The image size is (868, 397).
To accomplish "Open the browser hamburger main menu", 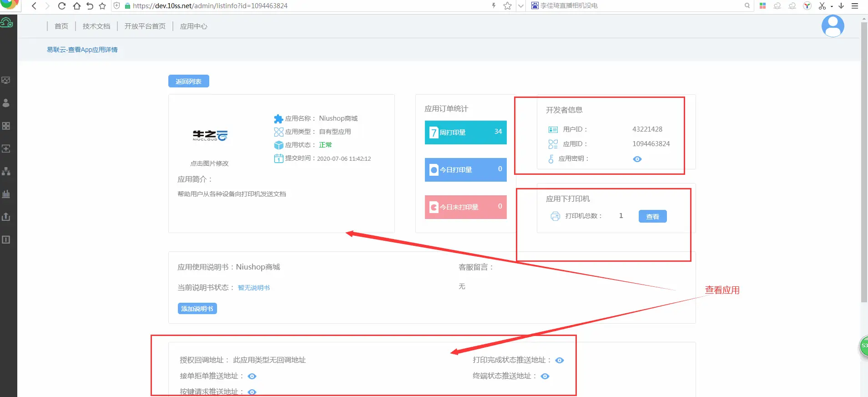I will [855, 6].
